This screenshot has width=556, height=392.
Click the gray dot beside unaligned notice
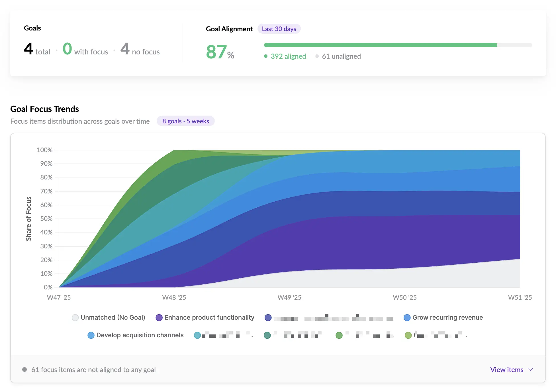point(24,370)
